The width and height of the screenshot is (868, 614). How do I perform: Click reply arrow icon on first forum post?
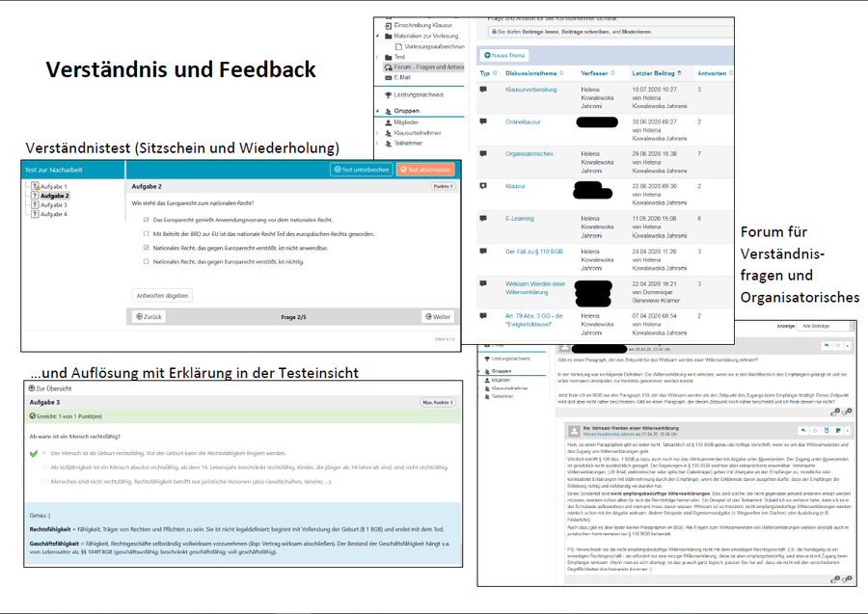pos(827,346)
